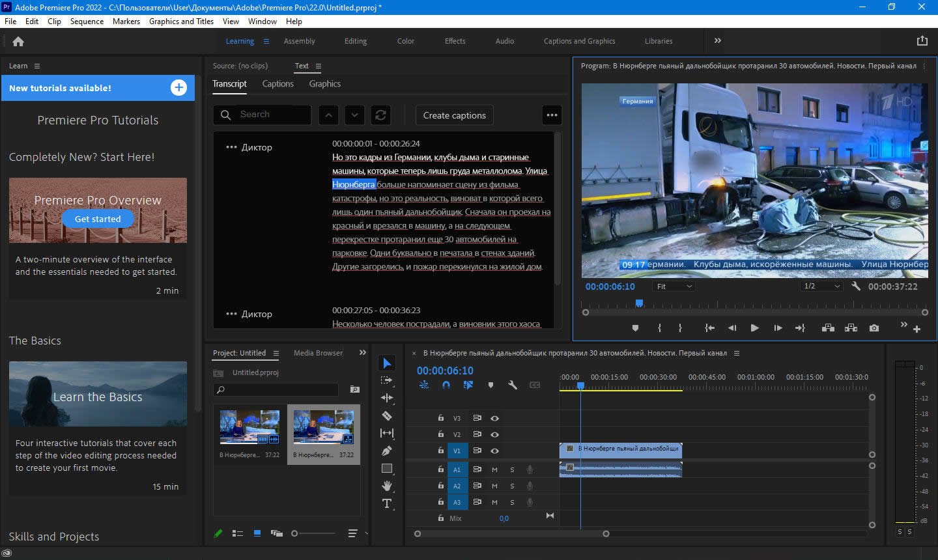Screen dimensions: 938x560
Task: Expand the workspace overflow chevrons
Action: (717, 41)
